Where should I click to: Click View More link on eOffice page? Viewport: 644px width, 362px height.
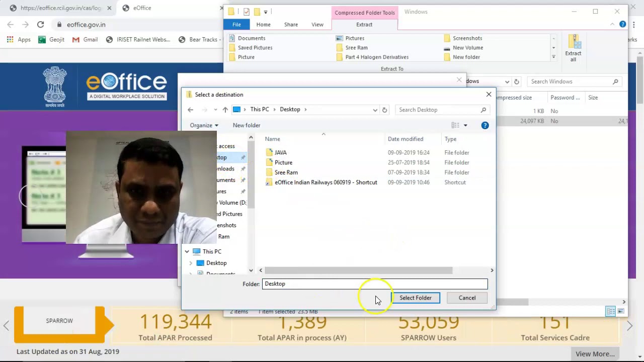click(595, 354)
